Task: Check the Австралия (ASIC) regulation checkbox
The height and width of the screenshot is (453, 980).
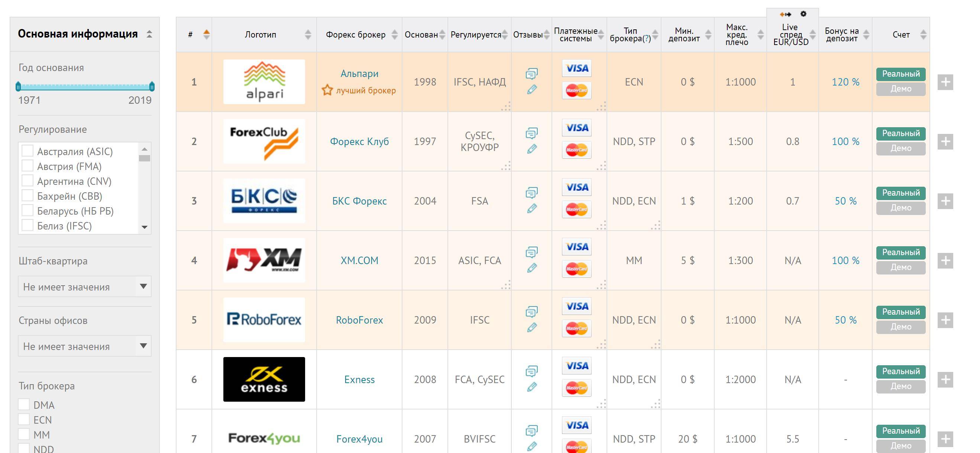Action: click(28, 151)
